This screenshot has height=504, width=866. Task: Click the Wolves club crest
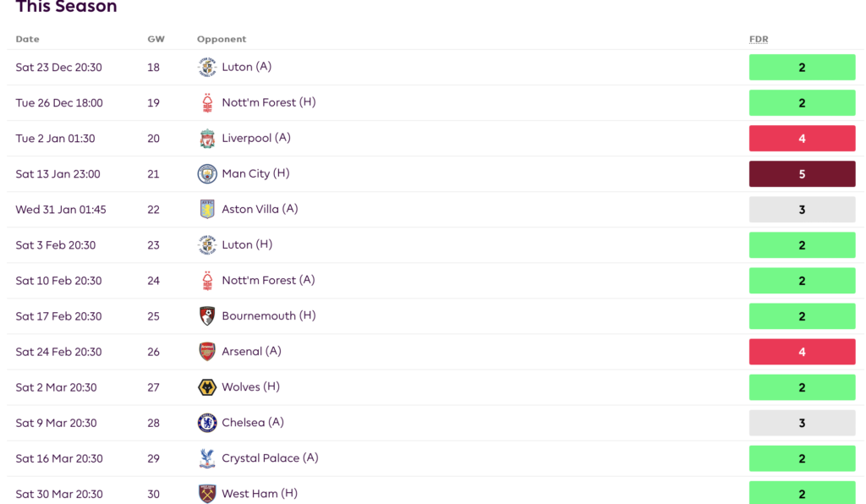pyautogui.click(x=207, y=387)
